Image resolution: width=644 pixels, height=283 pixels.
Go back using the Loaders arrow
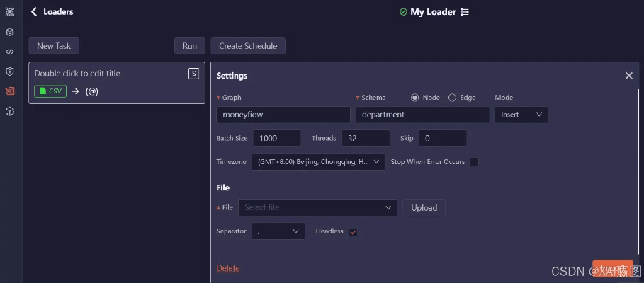pyautogui.click(x=34, y=12)
